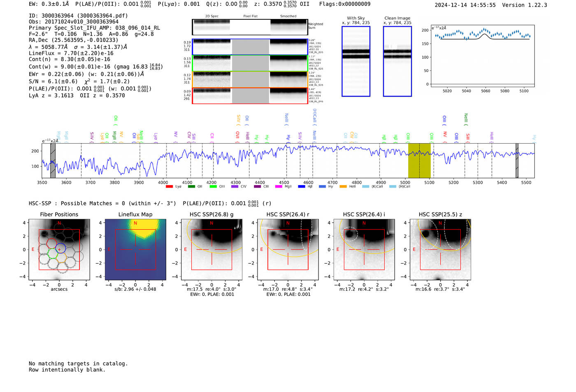
Task: Open the Lineflux Map panel
Action: pos(135,250)
